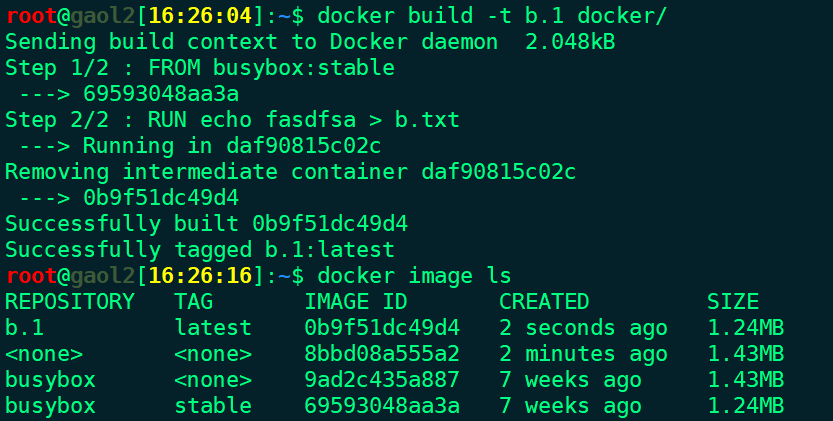The image size is (833, 421).
Task: Click the layer hash 69593048aa3a under Step 1
Action: click(x=161, y=94)
